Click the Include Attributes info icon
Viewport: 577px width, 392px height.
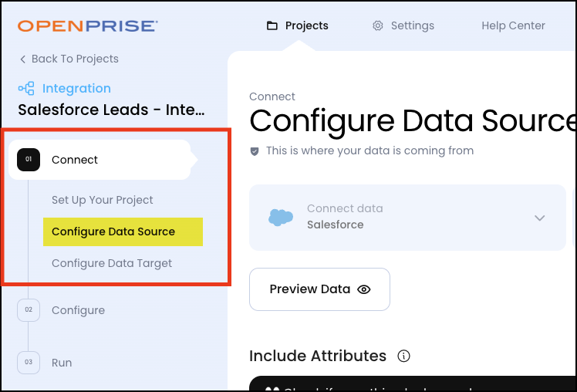click(403, 356)
